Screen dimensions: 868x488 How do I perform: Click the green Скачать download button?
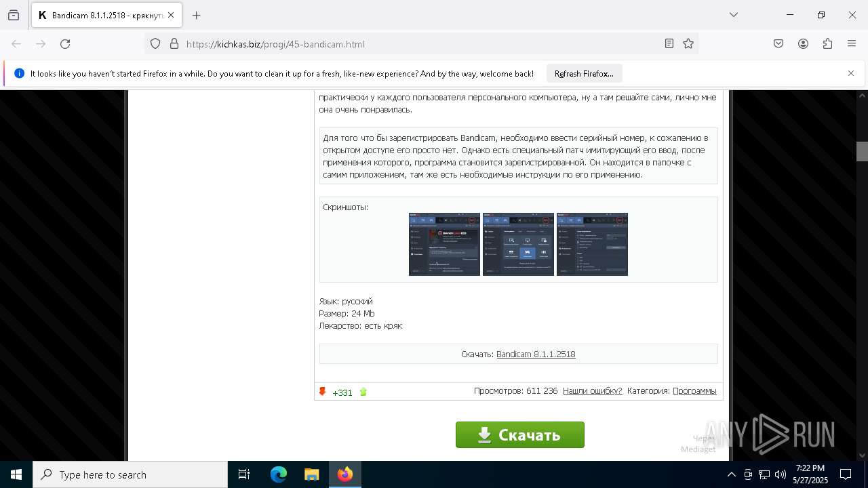[x=520, y=434]
